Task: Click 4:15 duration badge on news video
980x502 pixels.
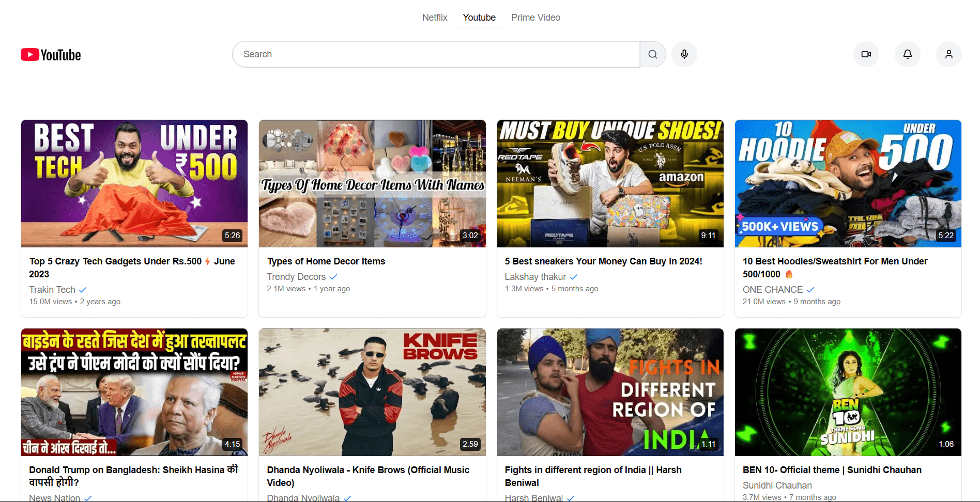Action: (x=232, y=444)
